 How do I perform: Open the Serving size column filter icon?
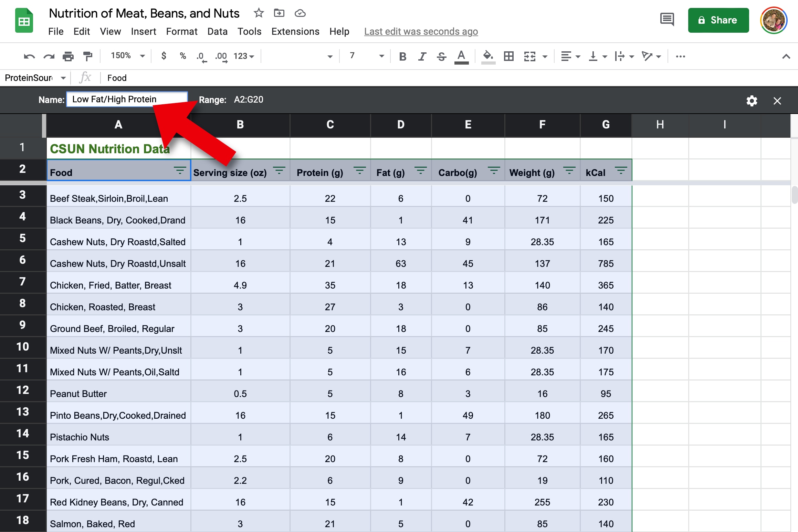(279, 170)
